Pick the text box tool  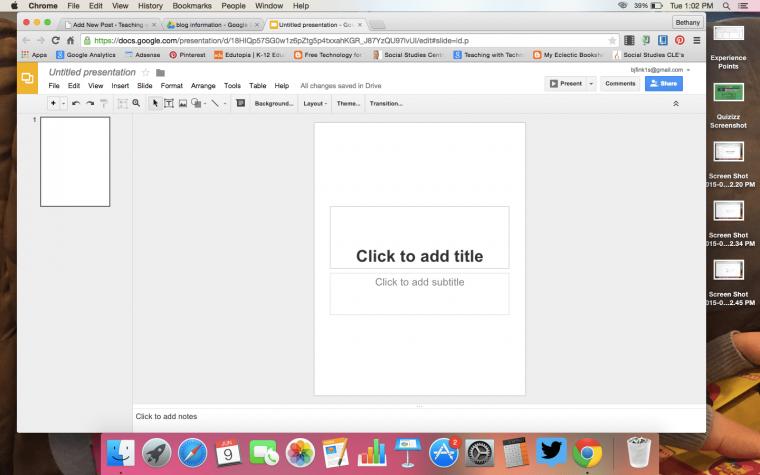coord(169,103)
